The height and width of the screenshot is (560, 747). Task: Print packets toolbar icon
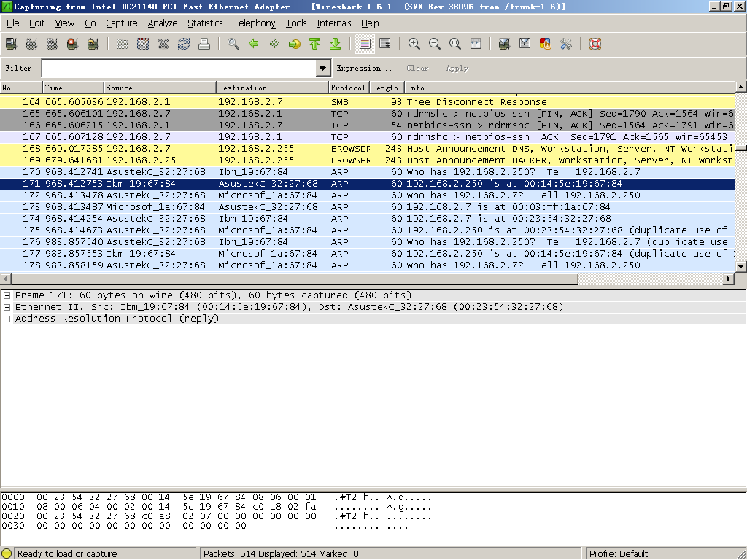click(x=204, y=44)
